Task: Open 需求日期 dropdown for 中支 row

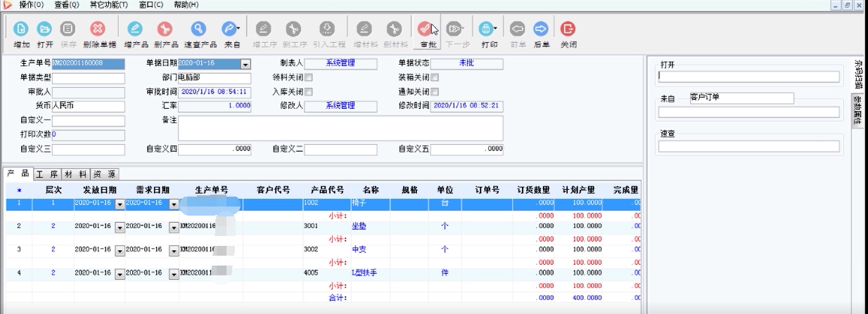Action: click(x=174, y=250)
